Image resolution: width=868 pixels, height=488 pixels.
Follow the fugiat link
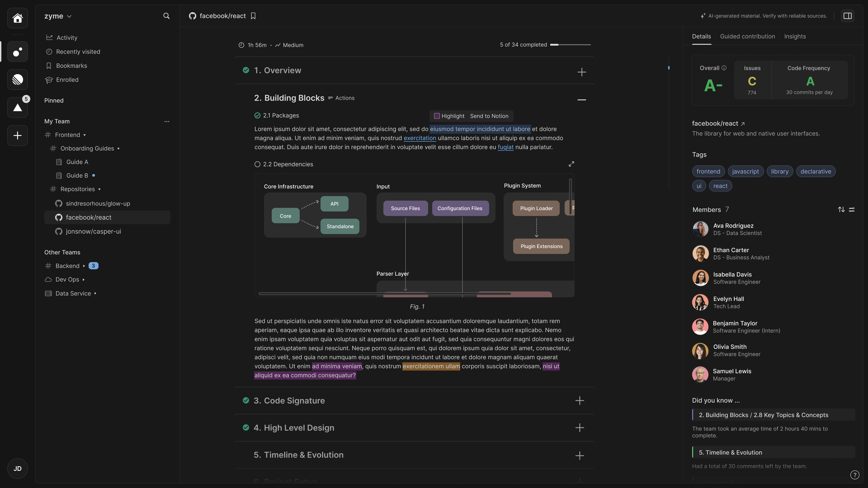505,147
